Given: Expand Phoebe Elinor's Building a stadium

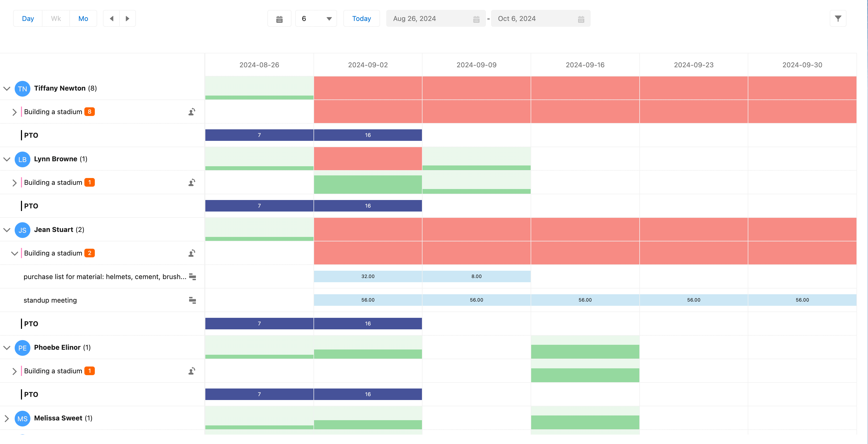Looking at the screenshot, I should (14, 371).
